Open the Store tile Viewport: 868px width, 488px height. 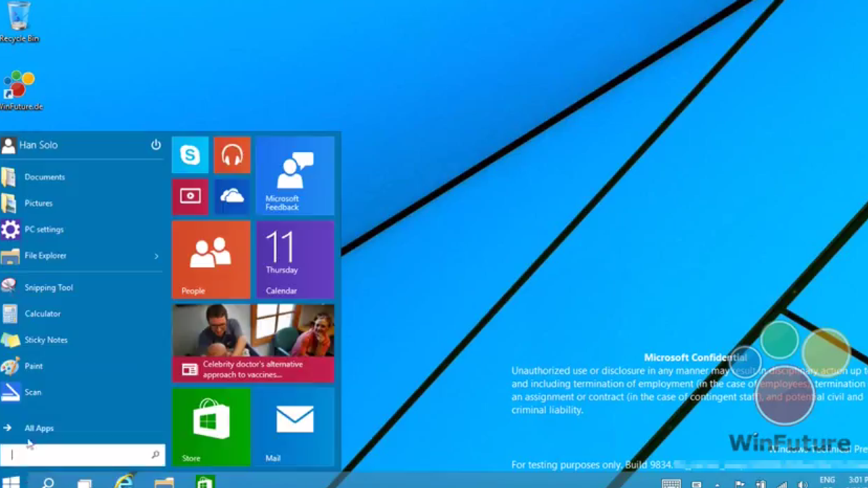pos(211,427)
